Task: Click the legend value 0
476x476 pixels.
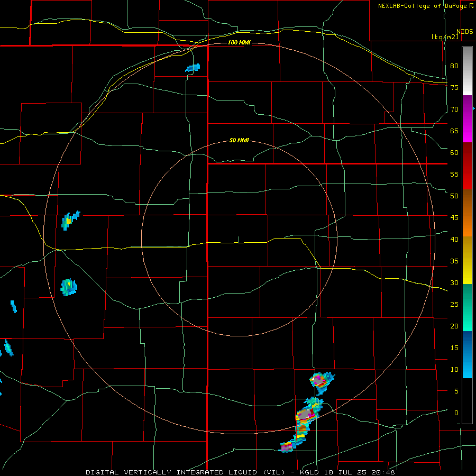Action: tap(456, 413)
